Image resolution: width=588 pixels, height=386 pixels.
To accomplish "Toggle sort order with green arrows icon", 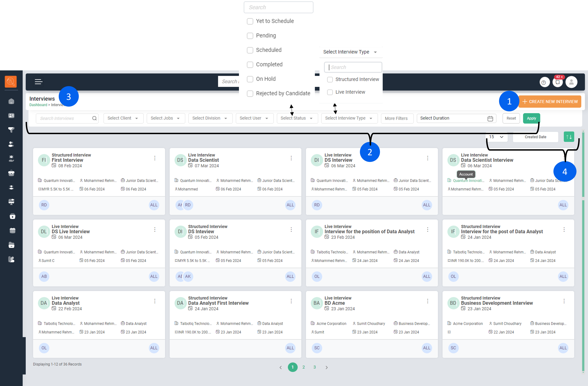I will point(569,137).
